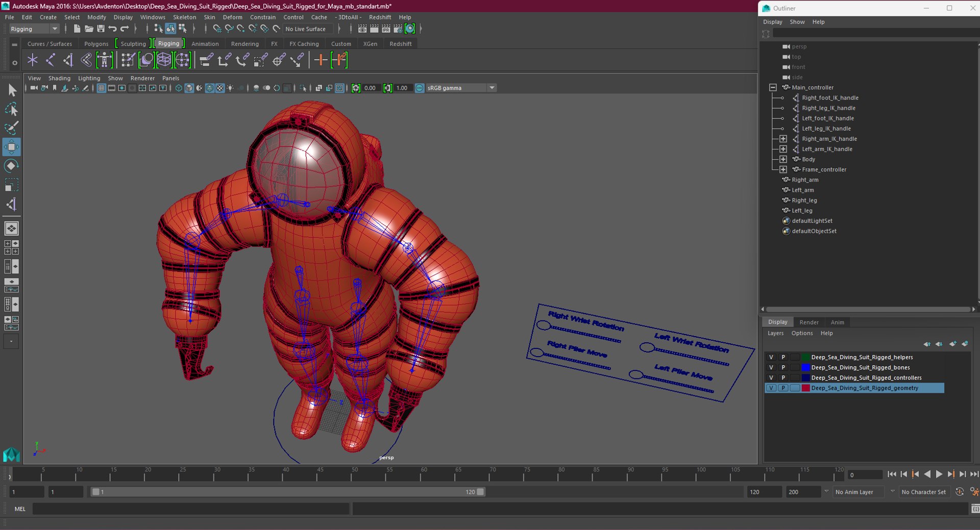Click the Open Scene folder icon
Viewport: 980px width, 530px height.
(x=89, y=29)
